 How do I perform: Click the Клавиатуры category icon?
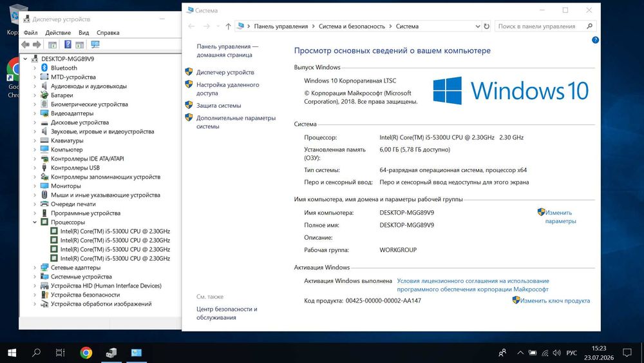pos(44,140)
